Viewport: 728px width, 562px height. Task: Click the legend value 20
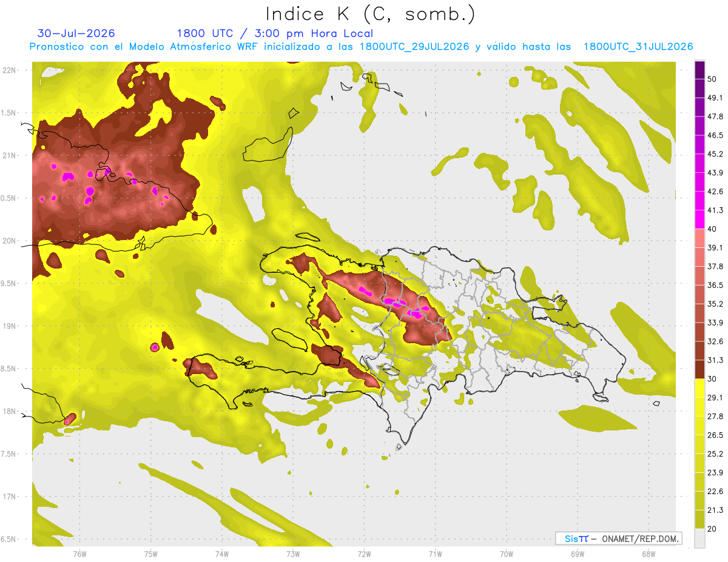click(x=712, y=529)
